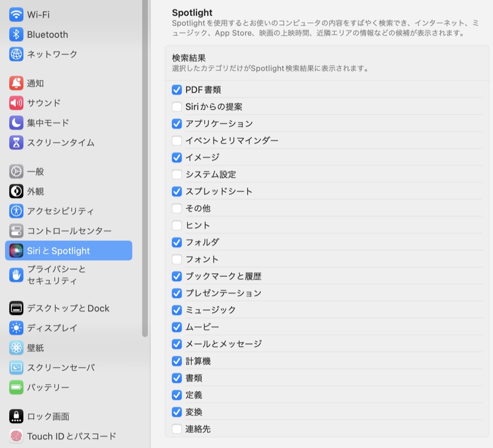The height and width of the screenshot is (448, 493).
Task: Click Touch IDとパスコード fingerprint icon
Action: click(x=16, y=436)
